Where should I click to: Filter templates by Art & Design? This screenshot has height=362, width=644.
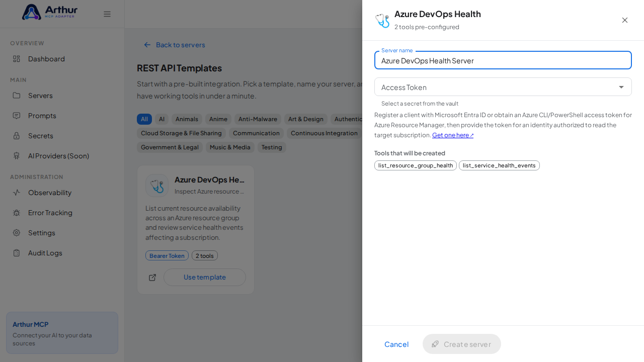pos(306,119)
